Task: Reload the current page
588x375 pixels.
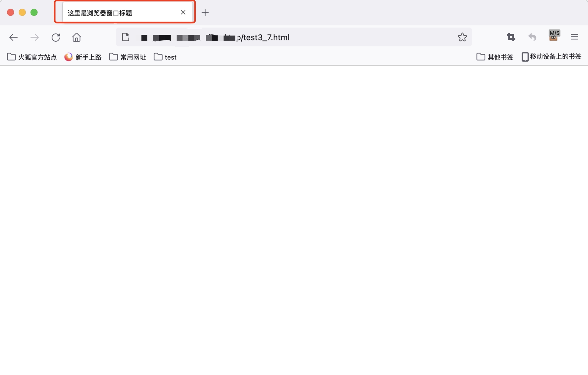Action: pyautogui.click(x=55, y=37)
